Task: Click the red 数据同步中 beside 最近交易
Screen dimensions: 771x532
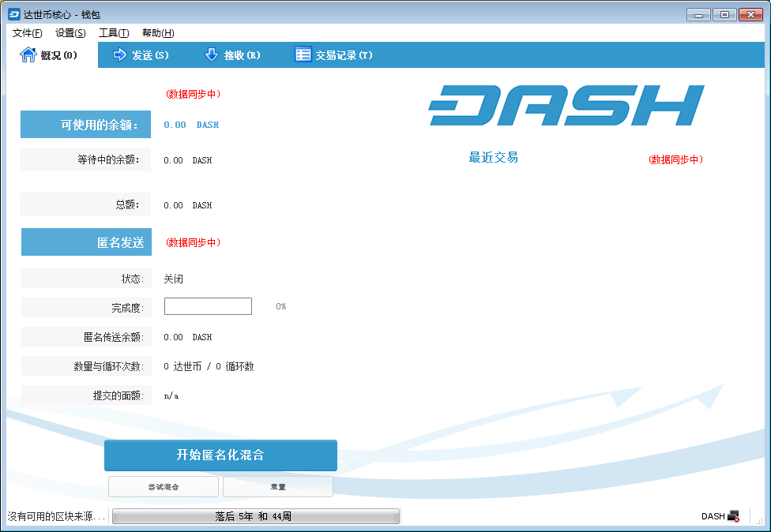Action: coord(676,159)
